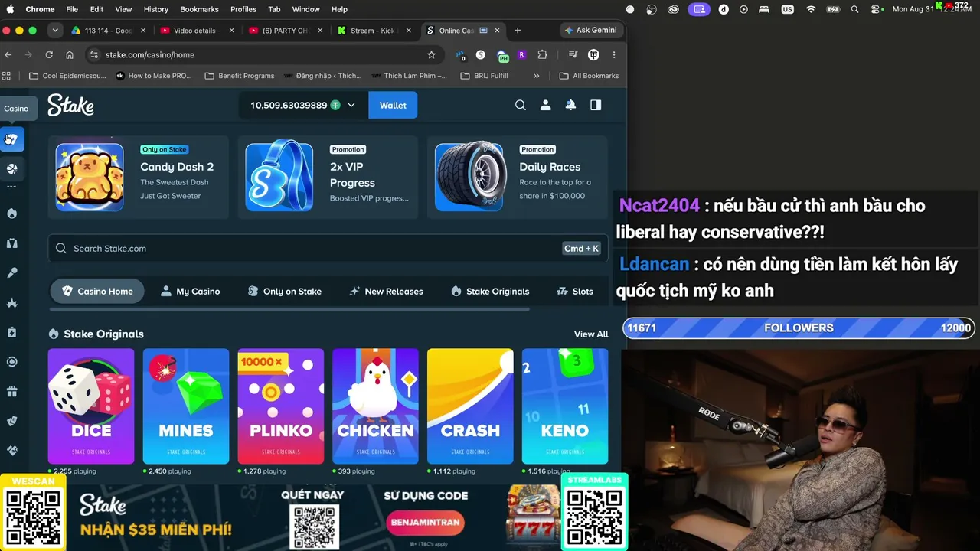Go back to the previous page
The height and width of the screenshot is (551, 980).
click(8, 54)
